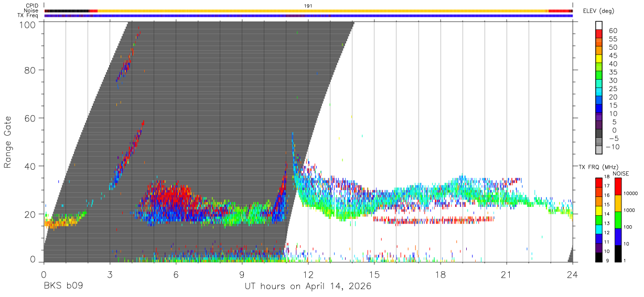Click the BKS b09 radar beam label
This screenshot has height=297, width=644.
62,287
